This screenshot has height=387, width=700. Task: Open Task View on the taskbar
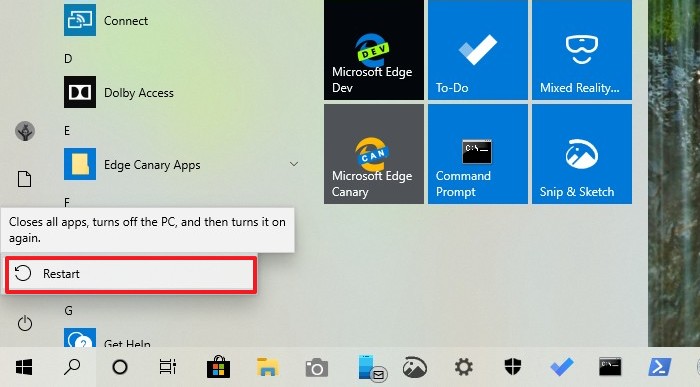tap(168, 367)
